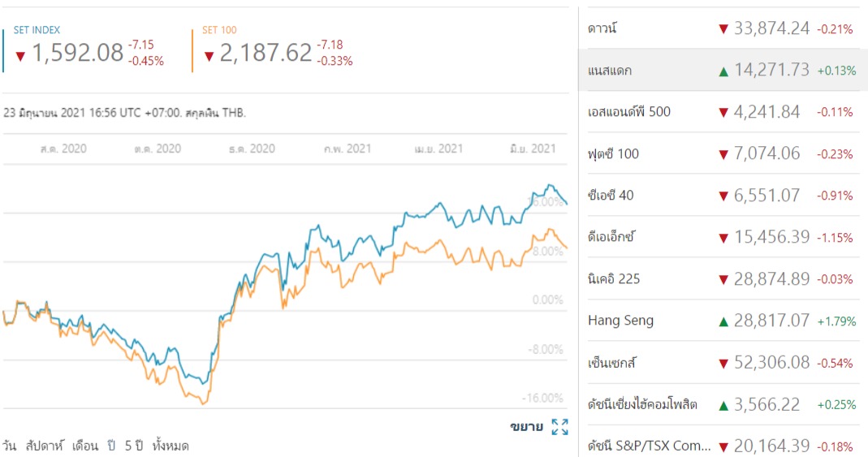The height and width of the screenshot is (457, 868).
Task: Click the expand chart arrows icon
Action: pos(559,427)
